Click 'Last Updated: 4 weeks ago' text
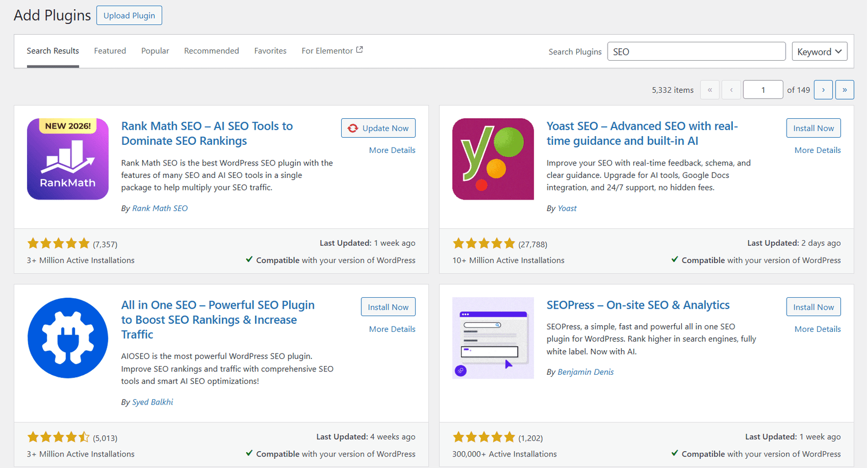Viewport: 868px width, 468px height. [366, 437]
